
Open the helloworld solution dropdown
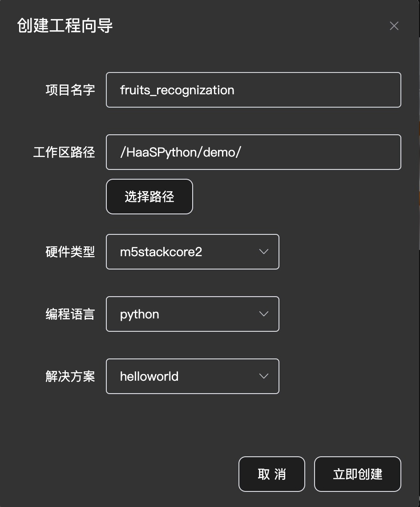pyautogui.click(x=193, y=376)
